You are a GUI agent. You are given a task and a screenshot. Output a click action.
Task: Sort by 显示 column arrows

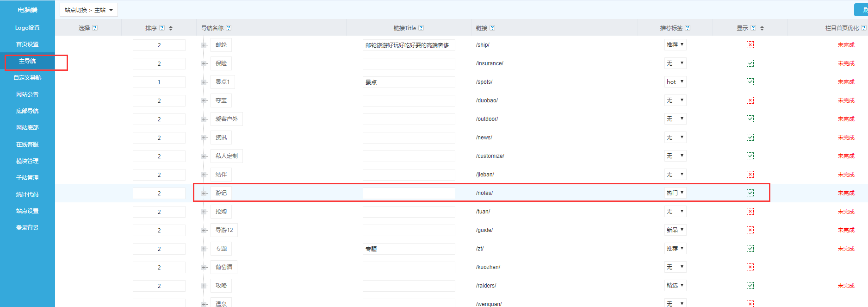click(762, 28)
